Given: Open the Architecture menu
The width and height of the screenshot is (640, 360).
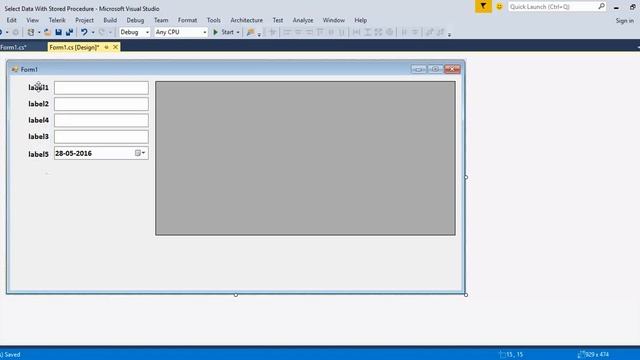Looking at the screenshot, I should 247,20.
